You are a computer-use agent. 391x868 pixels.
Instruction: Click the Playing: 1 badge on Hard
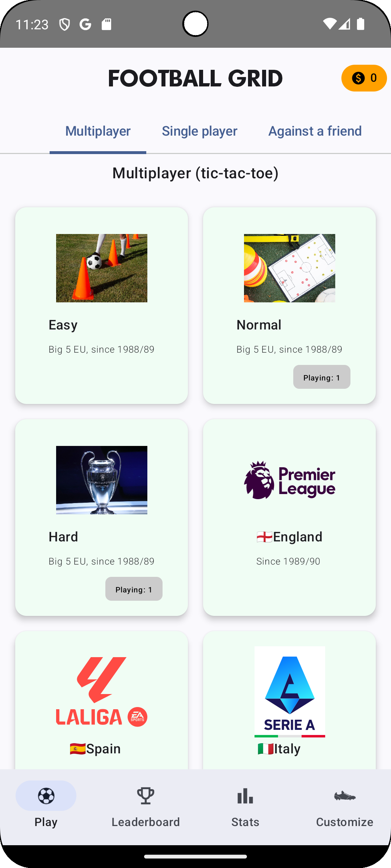click(134, 589)
